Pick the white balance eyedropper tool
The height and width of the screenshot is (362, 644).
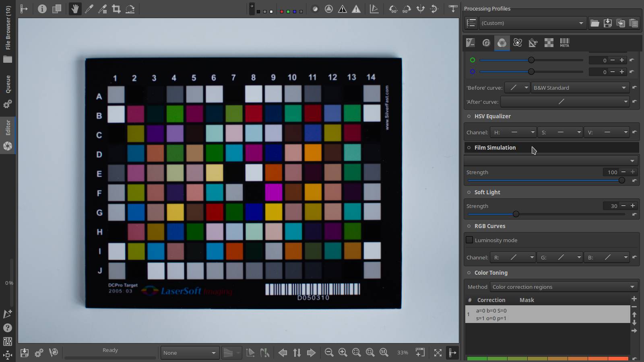(x=89, y=9)
